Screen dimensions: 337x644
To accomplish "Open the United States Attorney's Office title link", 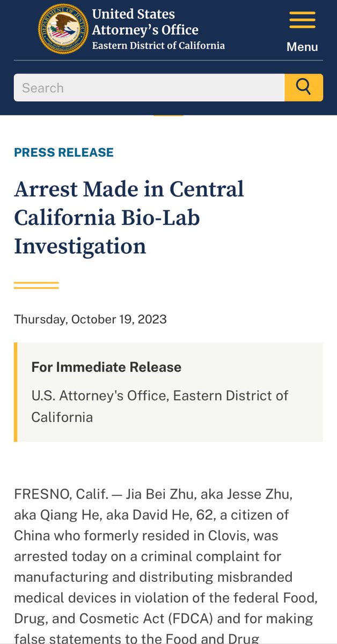I will pyautogui.click(x=145, y=22).
